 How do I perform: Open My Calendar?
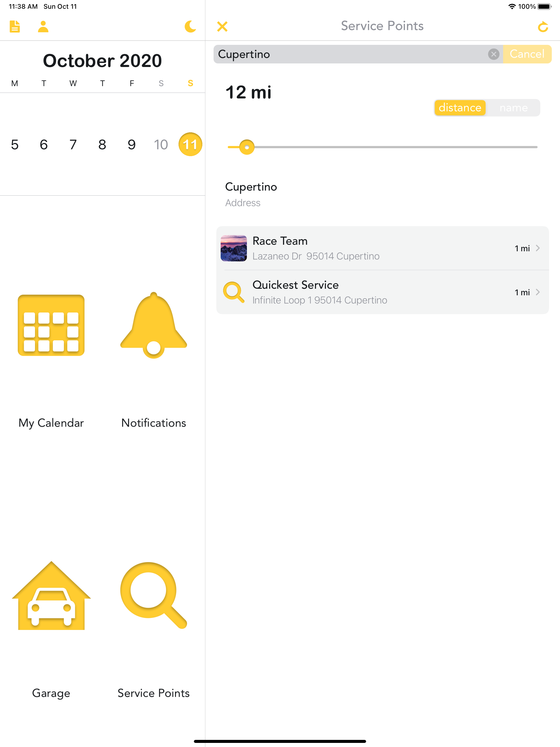(x=51, y=325)
